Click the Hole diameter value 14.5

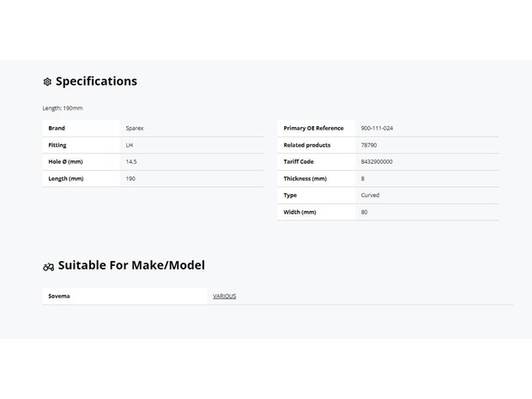pyautogui.click(x=131, y=162)
